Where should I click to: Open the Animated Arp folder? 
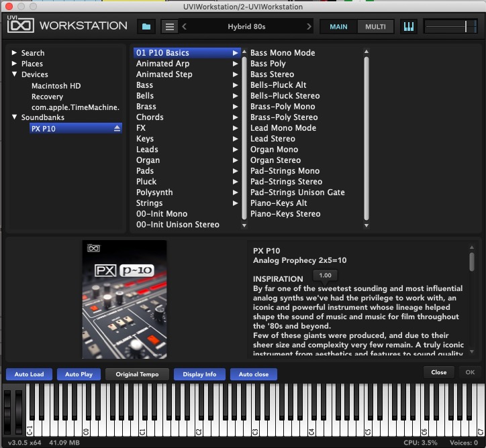(x=187, y=64)
